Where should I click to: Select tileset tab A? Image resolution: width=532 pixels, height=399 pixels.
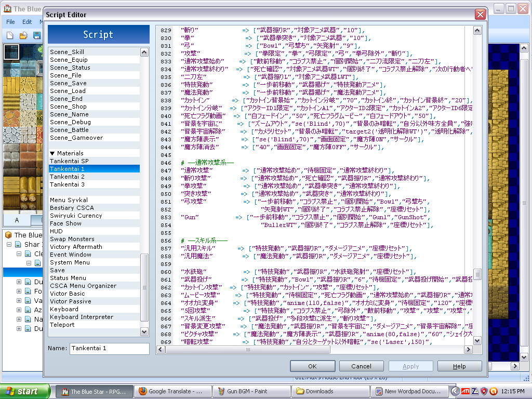[17, 220]
